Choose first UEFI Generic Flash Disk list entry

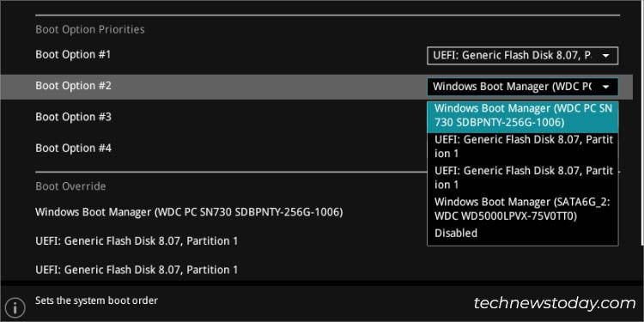(x=522, y=147)
